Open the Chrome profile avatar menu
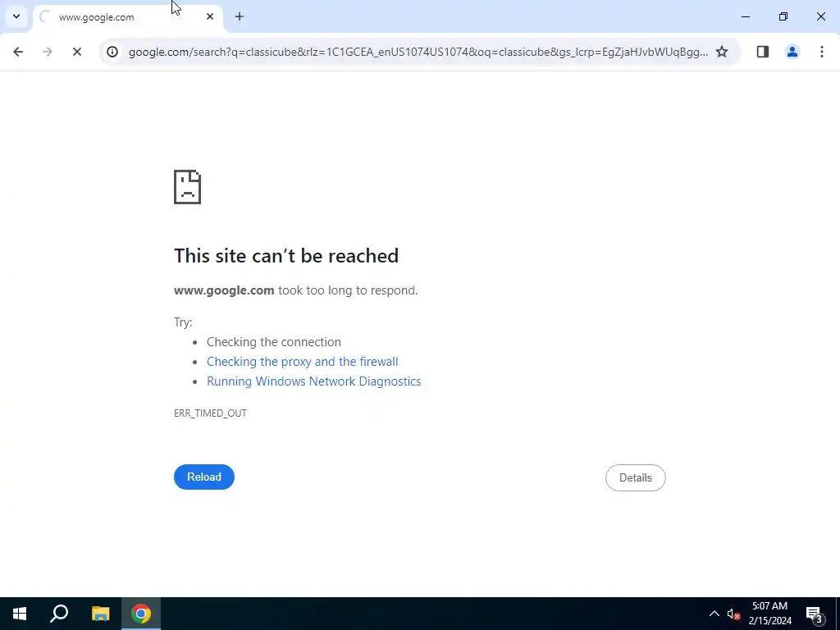Image resolution: width=840 pixels, height=630 pixels. click(x=792, y=52)
